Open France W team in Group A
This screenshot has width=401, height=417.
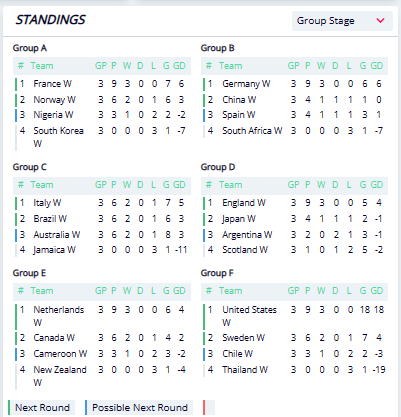pyautogui.click(x=52, y=84)
